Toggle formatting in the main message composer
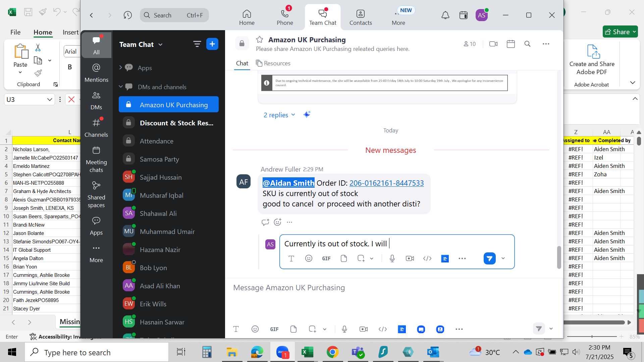Viewport: 644px width, 362px height. click(236, 329)
